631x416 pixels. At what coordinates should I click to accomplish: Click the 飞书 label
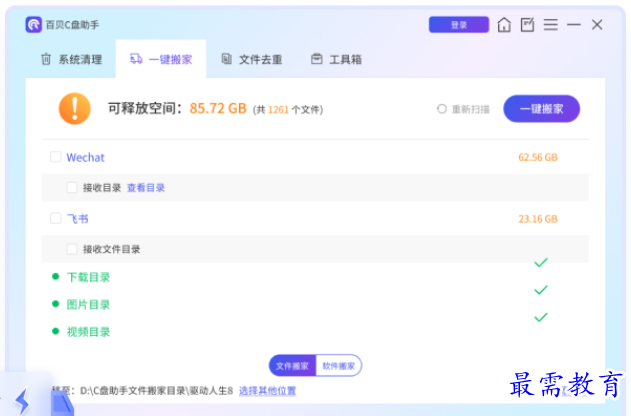(77, 219)
